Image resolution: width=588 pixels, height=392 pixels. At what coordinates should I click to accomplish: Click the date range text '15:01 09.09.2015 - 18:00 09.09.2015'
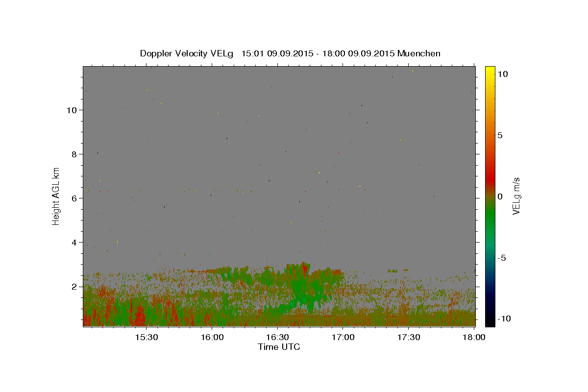point(318,53)
